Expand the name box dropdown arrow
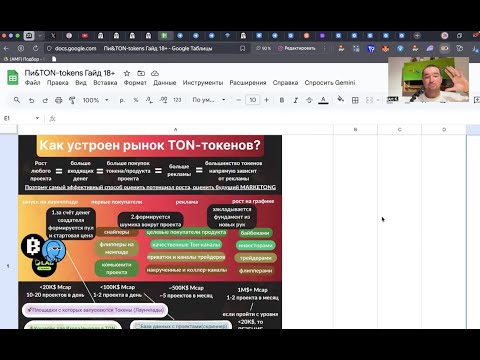 (37, 118)
